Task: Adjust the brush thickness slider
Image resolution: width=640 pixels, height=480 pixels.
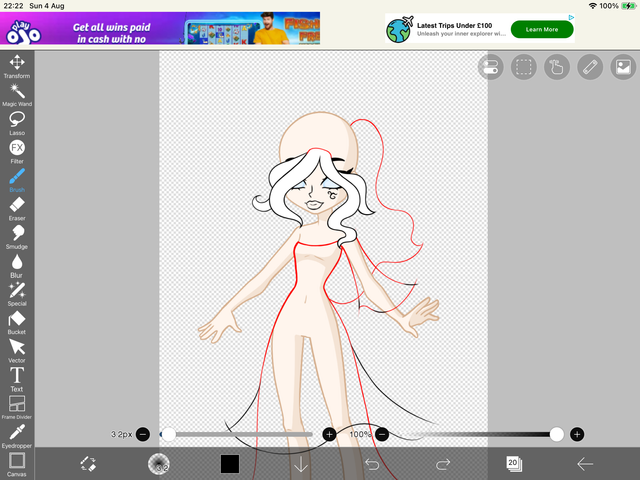Action: tap(236, 434)
